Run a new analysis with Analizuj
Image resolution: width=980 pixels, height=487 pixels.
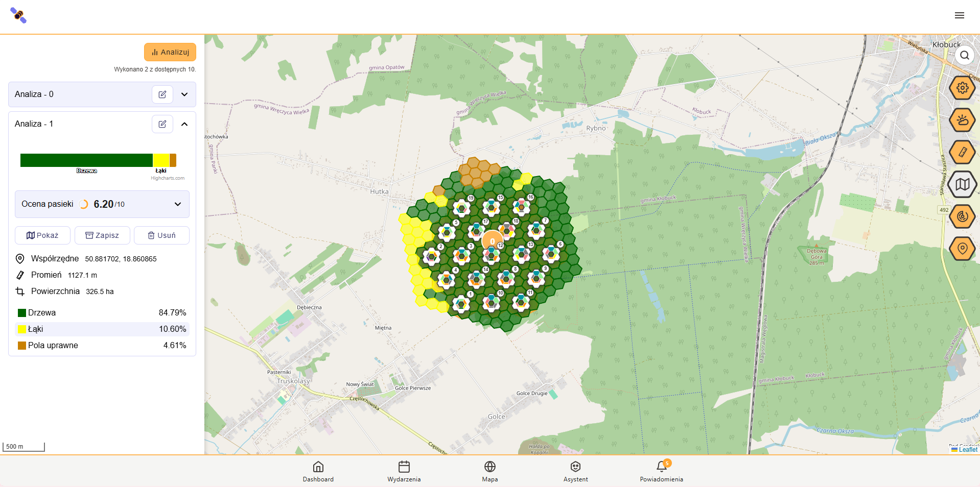pyautogui.click(x=170, y=52)
